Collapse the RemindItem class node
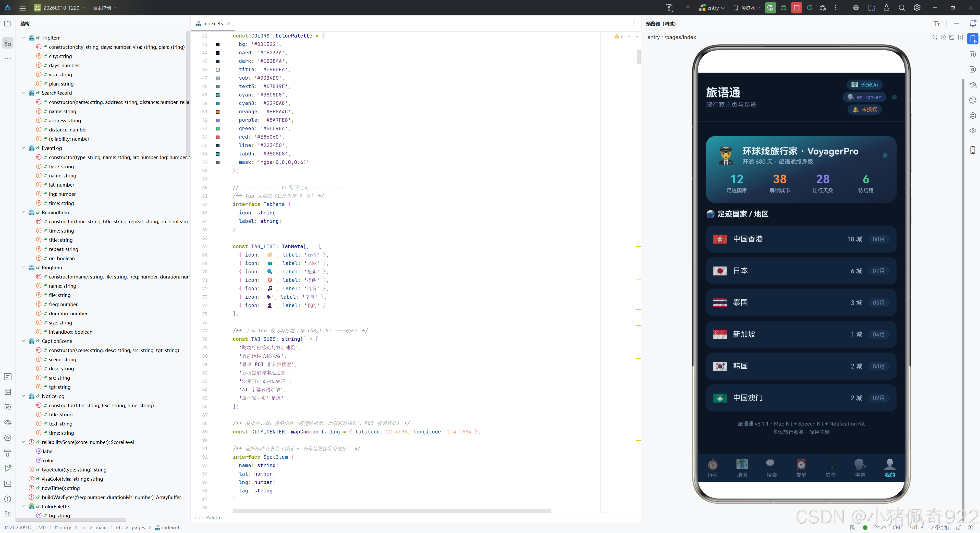 [23, 212]
